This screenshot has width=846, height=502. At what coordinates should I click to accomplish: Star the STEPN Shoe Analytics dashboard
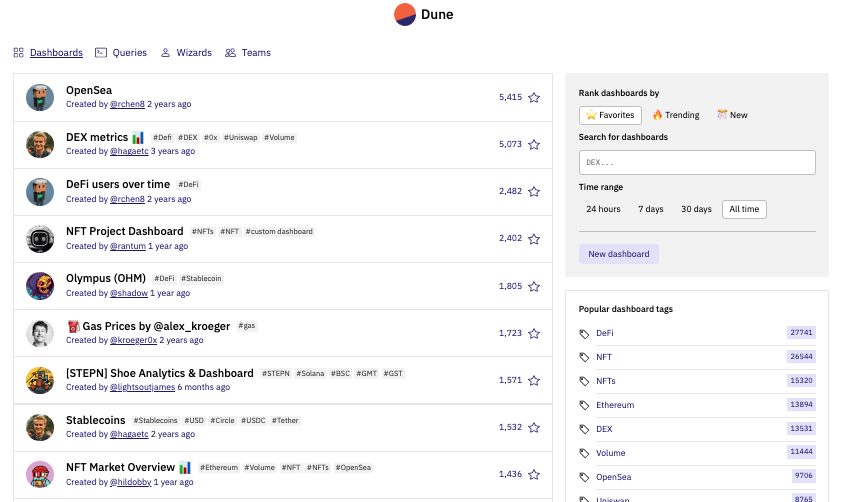click(534, 381)
